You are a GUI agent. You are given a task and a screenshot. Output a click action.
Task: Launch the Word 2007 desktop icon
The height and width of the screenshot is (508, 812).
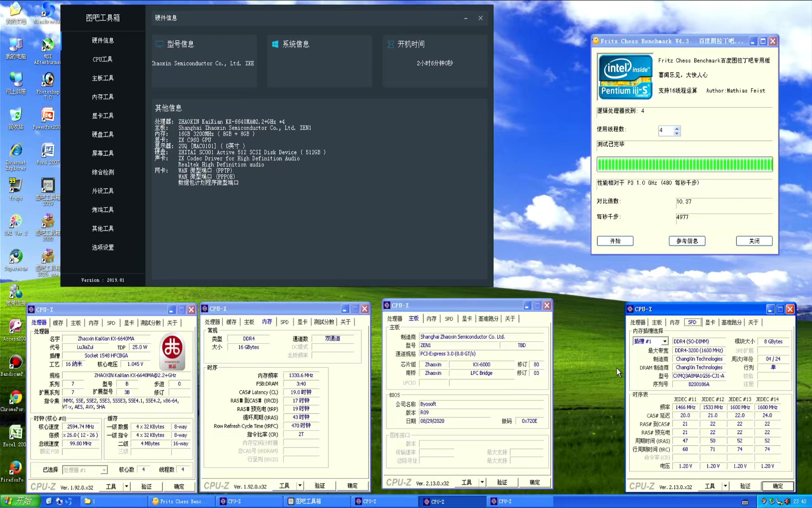(x=48, y=154)
